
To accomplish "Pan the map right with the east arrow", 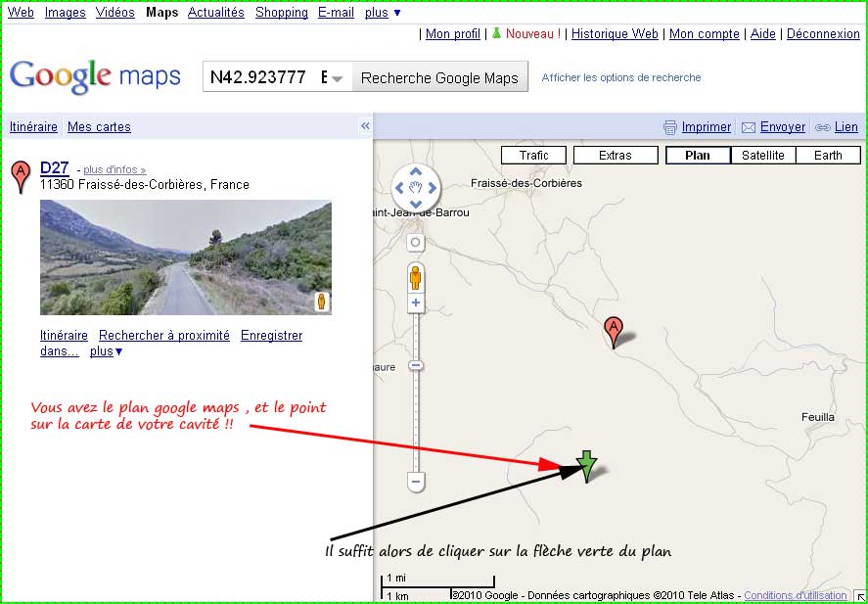I will [x=433, y=188].
